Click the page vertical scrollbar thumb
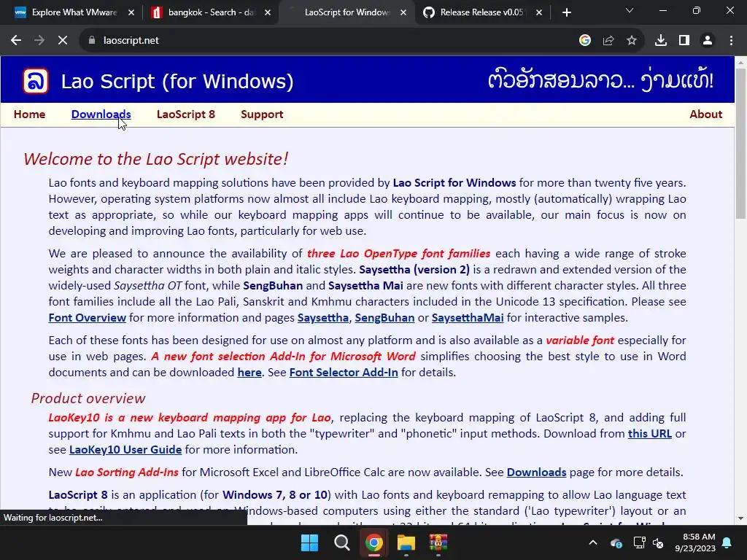 click(741, 143)
